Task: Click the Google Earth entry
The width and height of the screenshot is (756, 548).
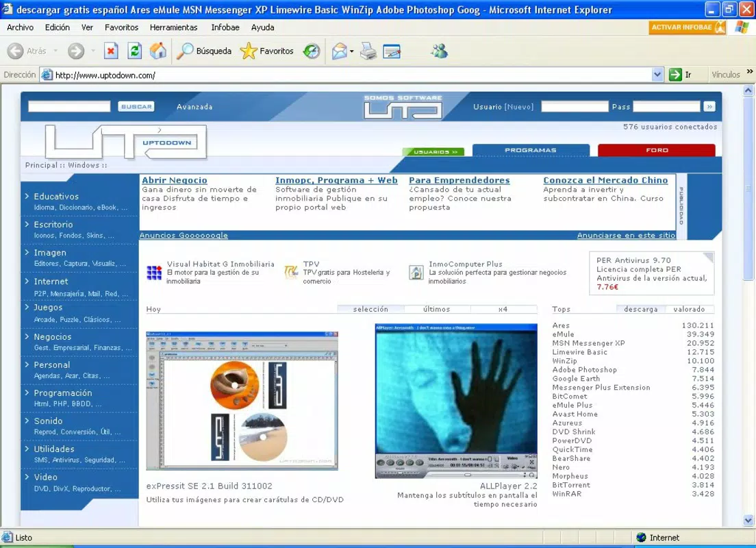Action: 576,379
